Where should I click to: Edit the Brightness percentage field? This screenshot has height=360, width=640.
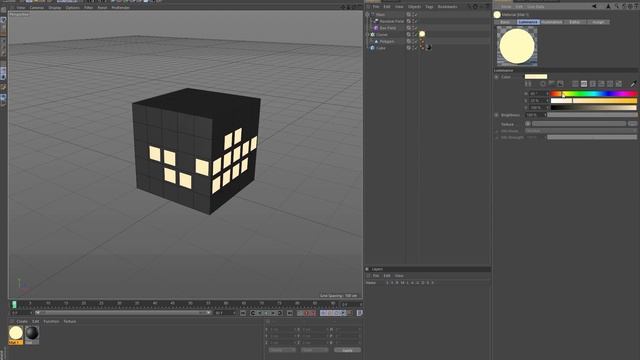(535, 115)
